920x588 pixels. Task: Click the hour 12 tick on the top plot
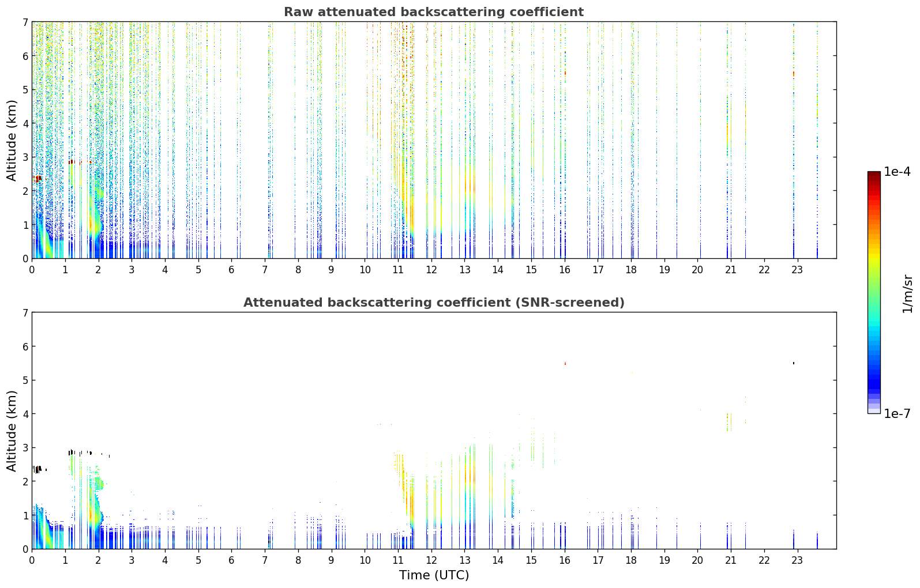tap(431, 269)
